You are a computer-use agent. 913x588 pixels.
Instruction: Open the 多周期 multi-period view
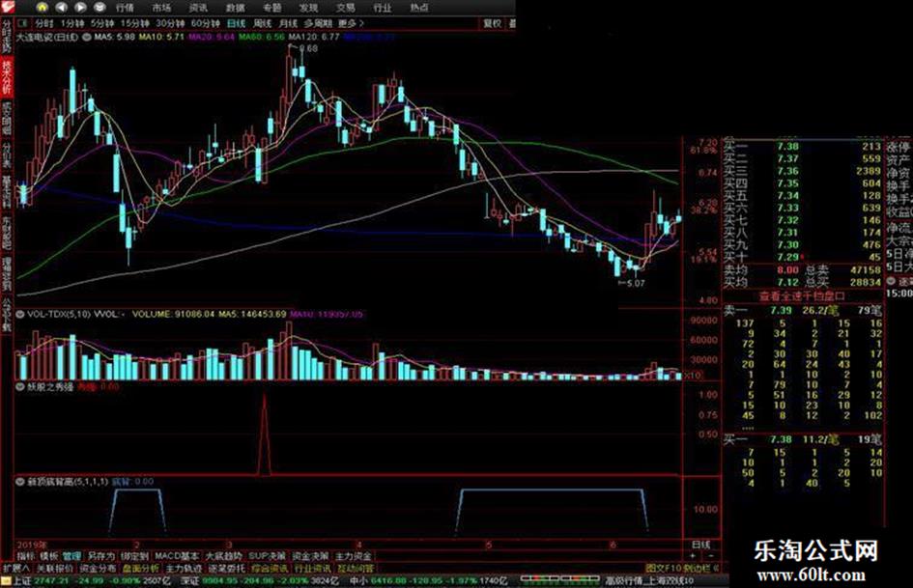point(318,23)
